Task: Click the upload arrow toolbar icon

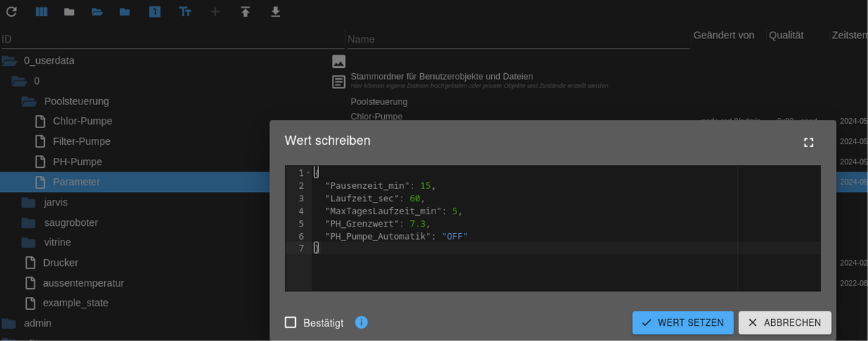Action: coord(245,12)
